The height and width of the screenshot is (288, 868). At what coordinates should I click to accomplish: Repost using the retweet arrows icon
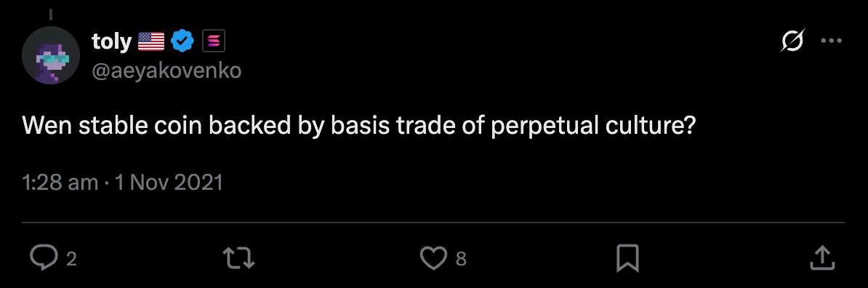point(238,258)
